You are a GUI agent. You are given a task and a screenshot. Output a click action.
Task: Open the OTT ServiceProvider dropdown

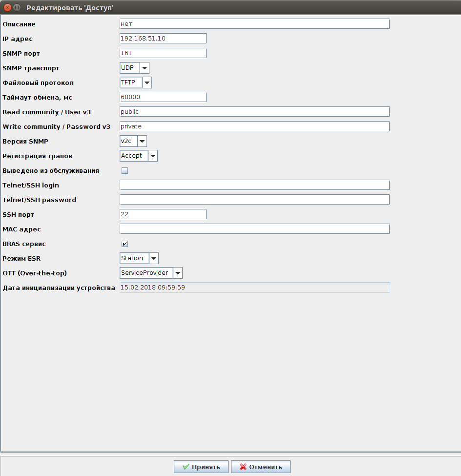pyautogui.click(x=151, y=273)
